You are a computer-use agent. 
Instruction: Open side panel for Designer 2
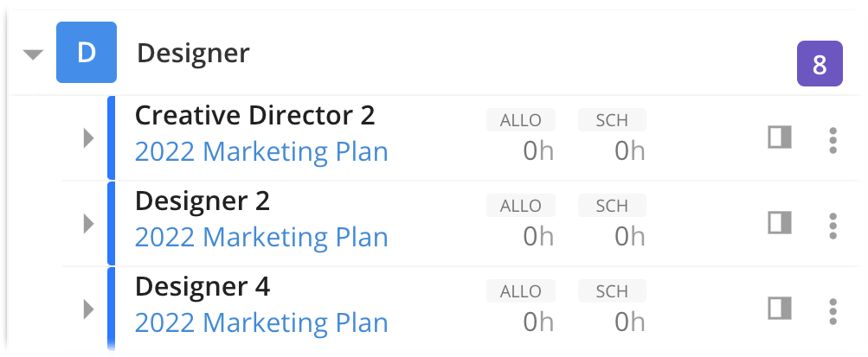(780, 223)
